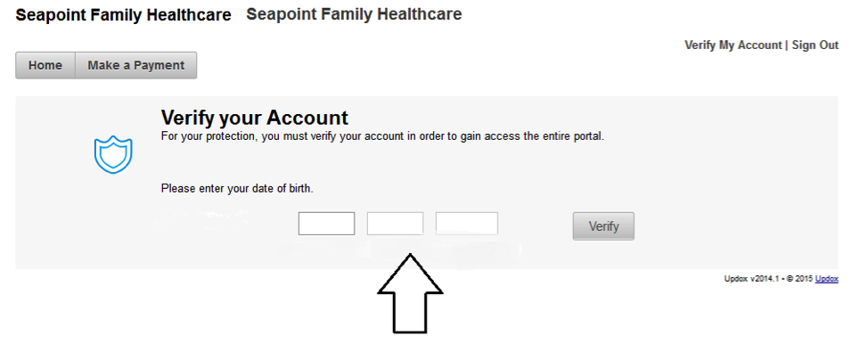
Task: Click the 'Please enter your date of birth' label
Action: point(237,189)
